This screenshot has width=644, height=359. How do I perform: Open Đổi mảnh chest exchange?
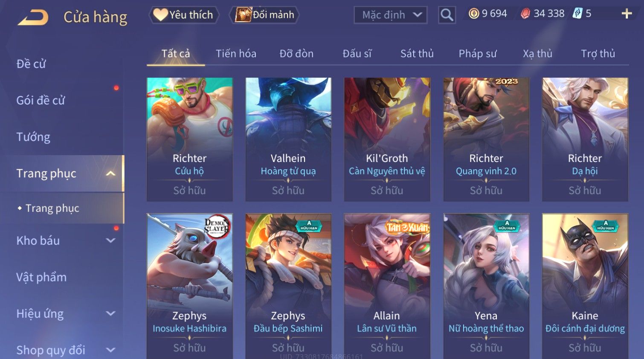pos(264,15)
